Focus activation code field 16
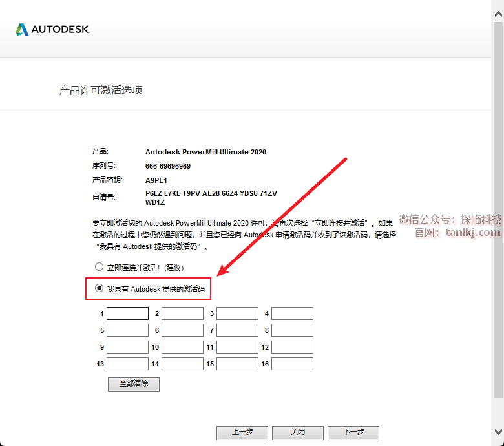The height and width of the screenshot is (446, 504). [293, 364]
